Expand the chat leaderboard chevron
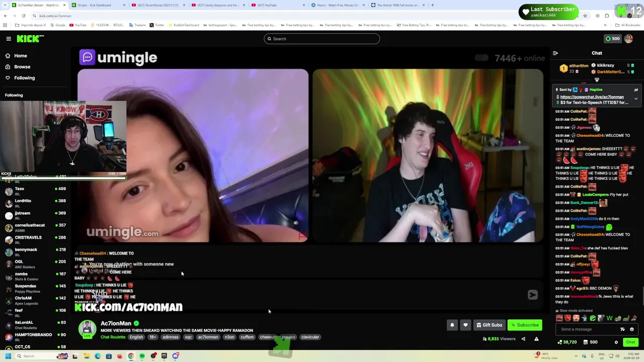644x362 pixels. coord(597,80)
